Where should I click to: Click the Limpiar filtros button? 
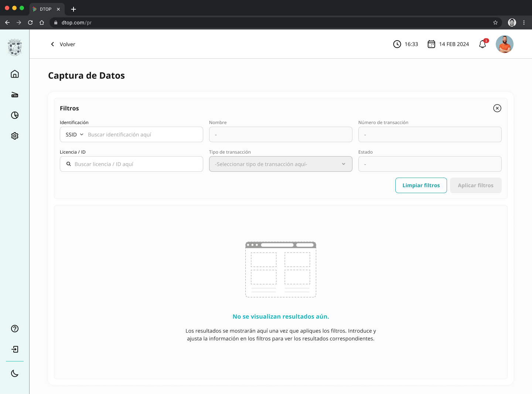(421, 185)
